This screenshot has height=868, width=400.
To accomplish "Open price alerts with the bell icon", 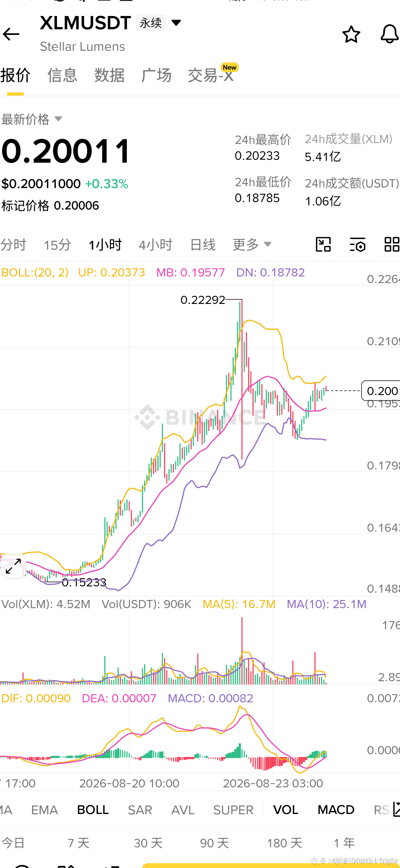I will tap(389, 34).
